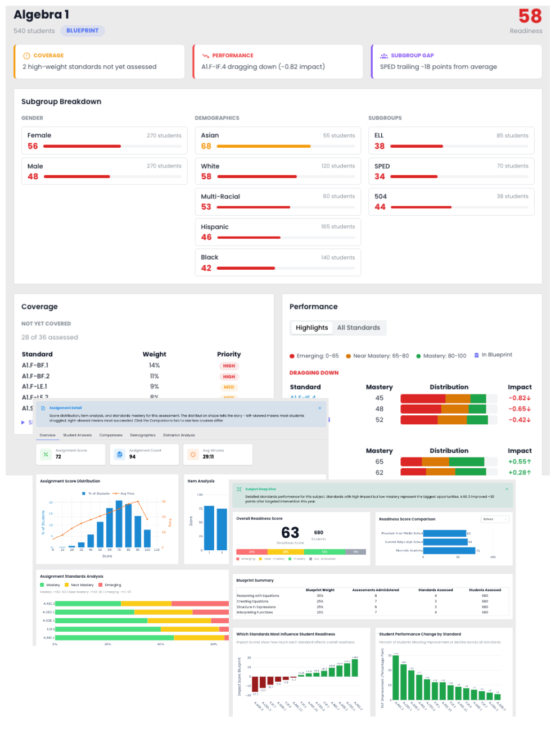Screen dimensions: 560x734
Task: Click the Subgroup Gap people icon
Action: click(x=384, y=56)
